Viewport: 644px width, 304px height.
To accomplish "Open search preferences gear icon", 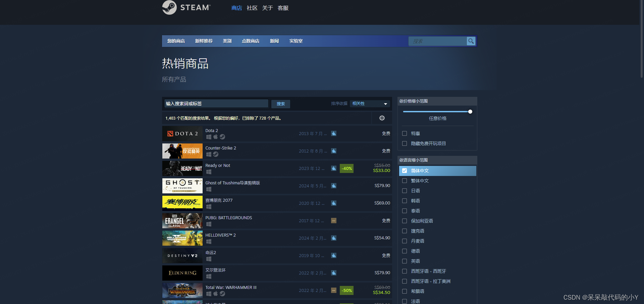I will [382, 118].
